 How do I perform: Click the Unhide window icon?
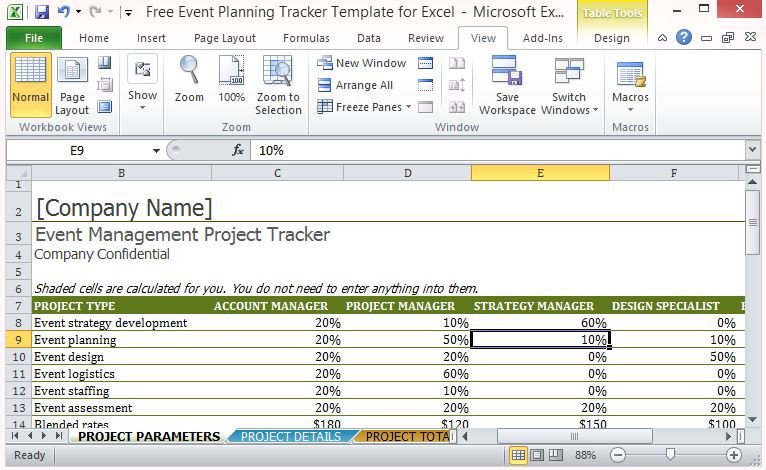426,107
